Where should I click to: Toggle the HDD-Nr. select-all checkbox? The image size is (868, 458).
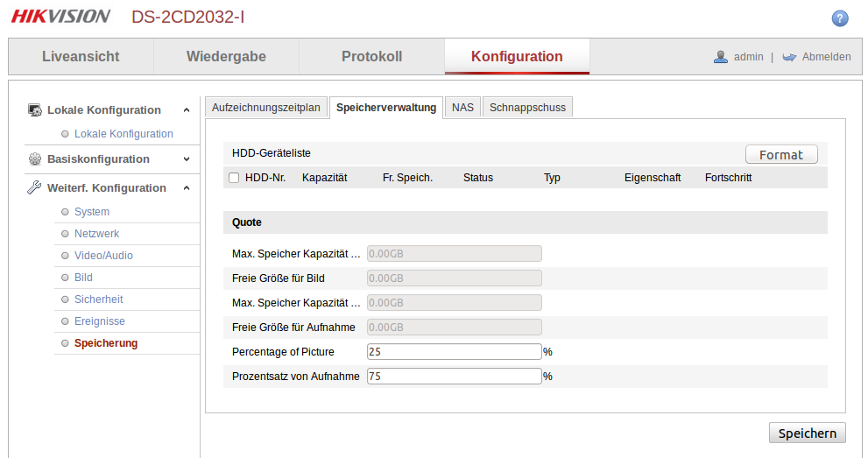click(x=234, y=178)
